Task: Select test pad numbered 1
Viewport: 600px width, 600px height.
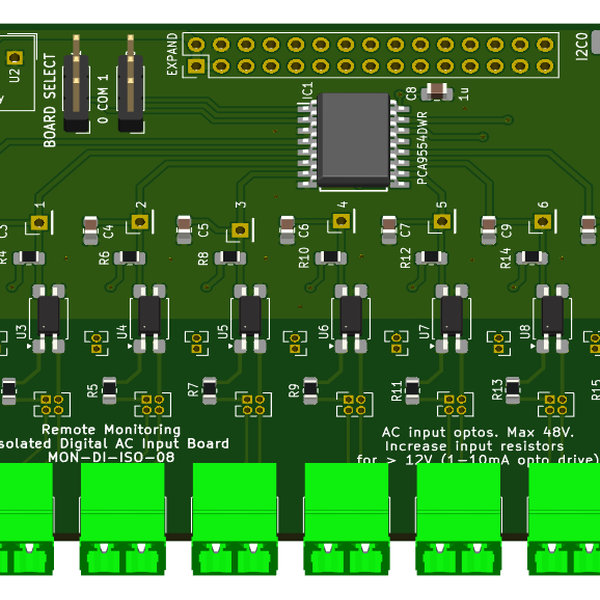Action: pyautogui.click(x=39, y=222)
